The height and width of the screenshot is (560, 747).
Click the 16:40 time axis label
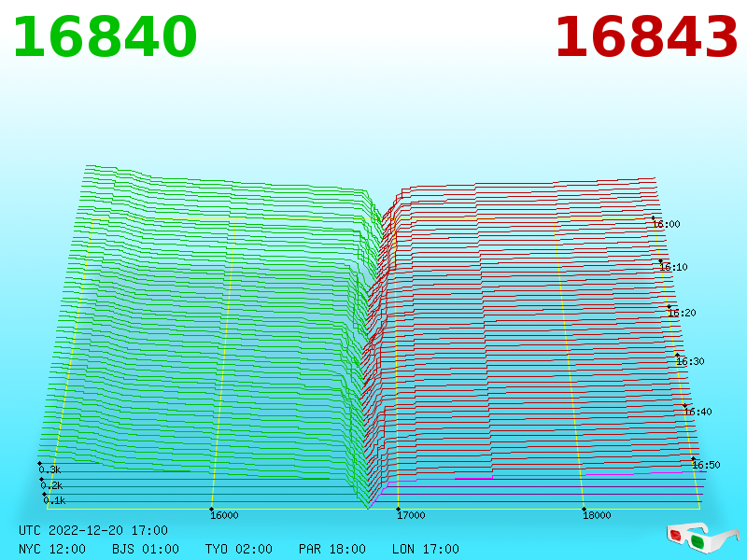pos(698,412)
